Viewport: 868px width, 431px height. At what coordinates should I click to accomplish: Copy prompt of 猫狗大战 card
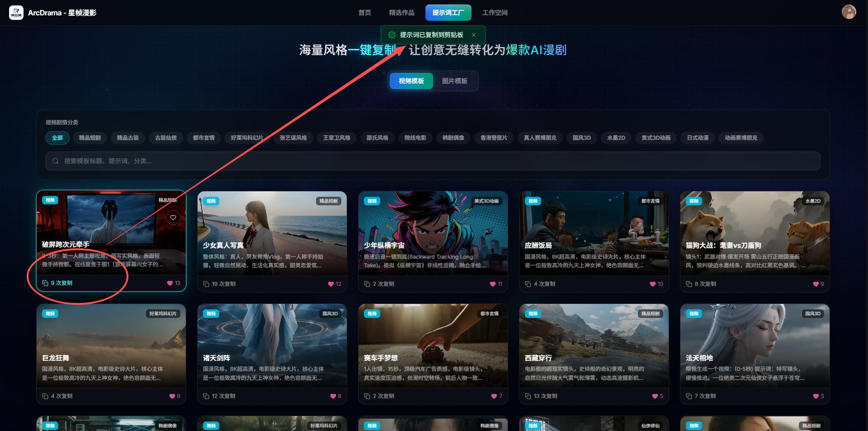tap(701, 284)
